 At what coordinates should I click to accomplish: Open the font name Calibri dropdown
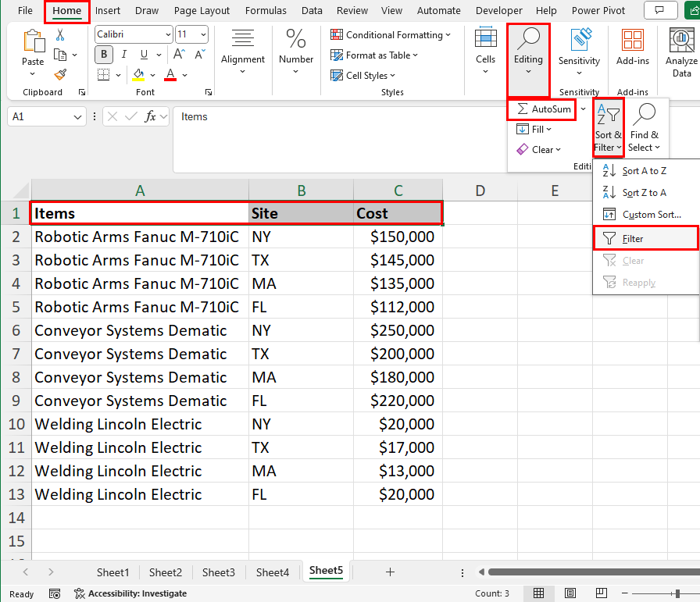coord(168,34)
